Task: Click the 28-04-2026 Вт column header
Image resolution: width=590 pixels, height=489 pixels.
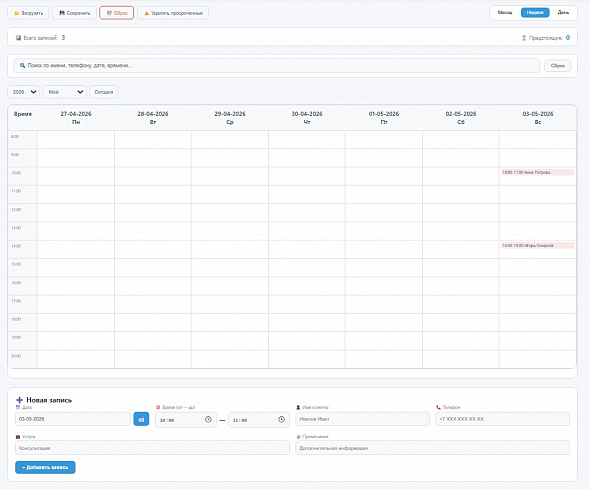Action: point(153,118)
